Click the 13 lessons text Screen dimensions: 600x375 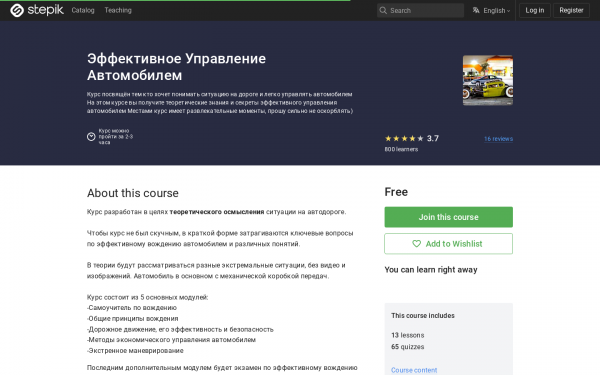click(x=408, y=335)
